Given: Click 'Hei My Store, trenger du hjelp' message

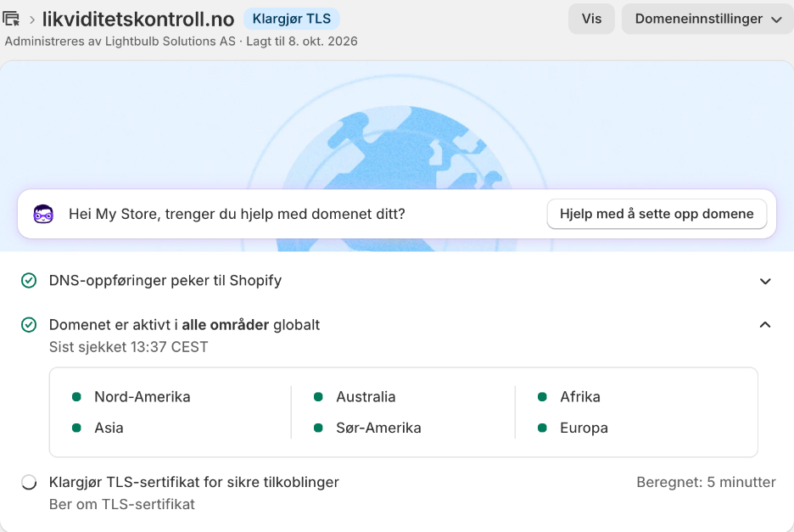Looking at the screenshot, I should (x=237, y=214).
